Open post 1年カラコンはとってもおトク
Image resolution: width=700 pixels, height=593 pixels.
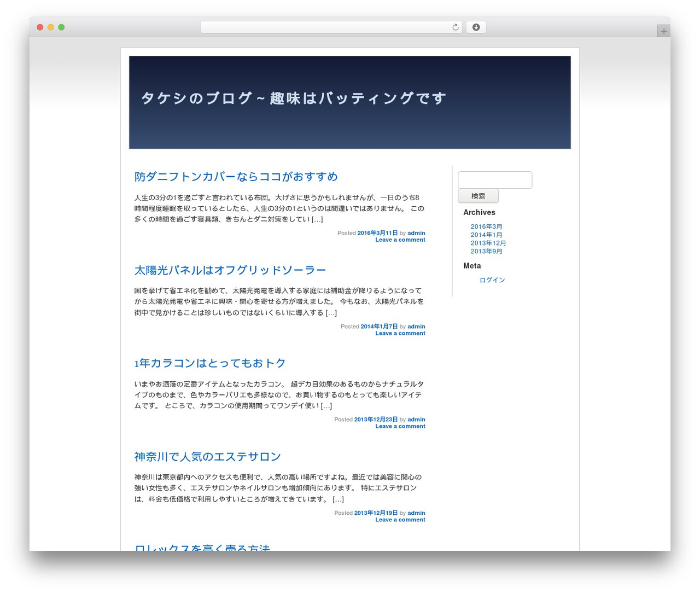pos(210,363)
